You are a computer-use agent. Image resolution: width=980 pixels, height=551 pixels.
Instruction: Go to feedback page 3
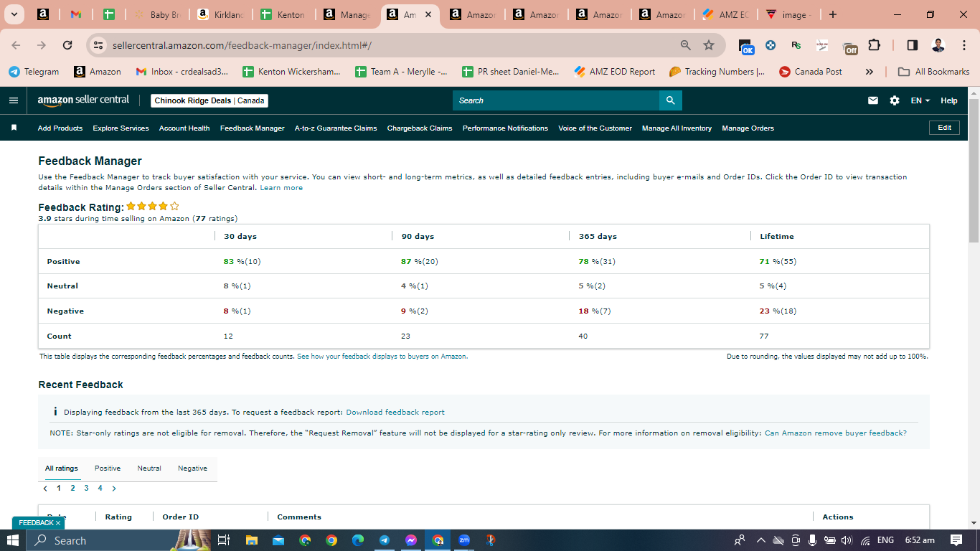[86, 489]
